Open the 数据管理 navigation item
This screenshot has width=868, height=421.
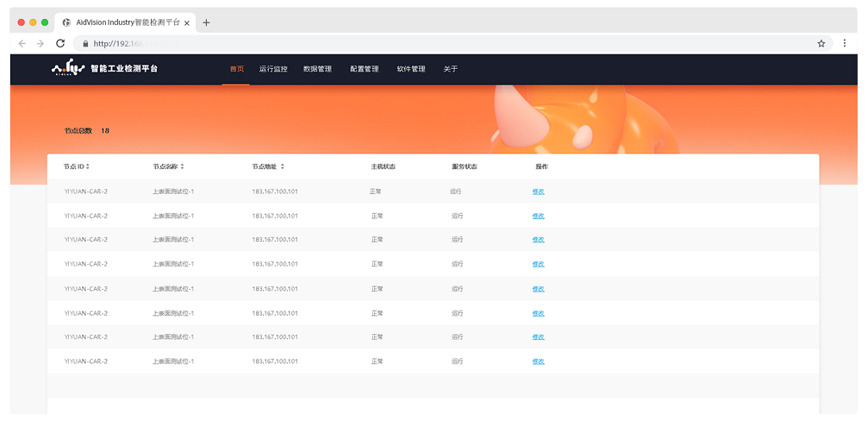[318, 69]
